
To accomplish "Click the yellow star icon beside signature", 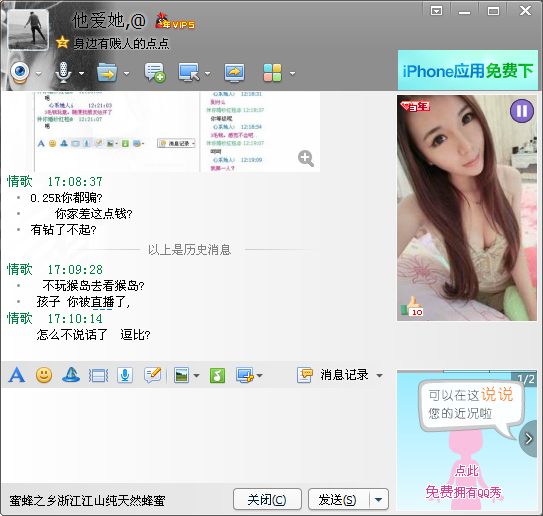I will coord(62,43).
